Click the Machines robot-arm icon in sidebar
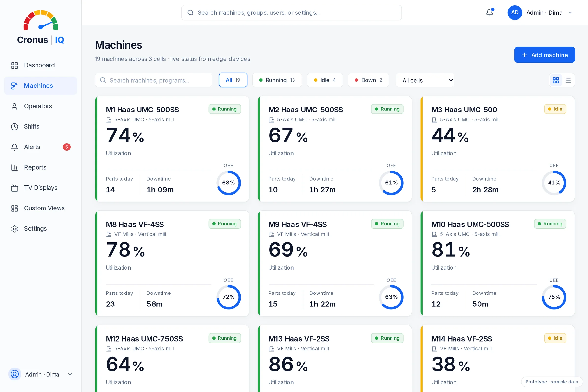The height and width of the screenshot is (392, 588). point(14,86)
